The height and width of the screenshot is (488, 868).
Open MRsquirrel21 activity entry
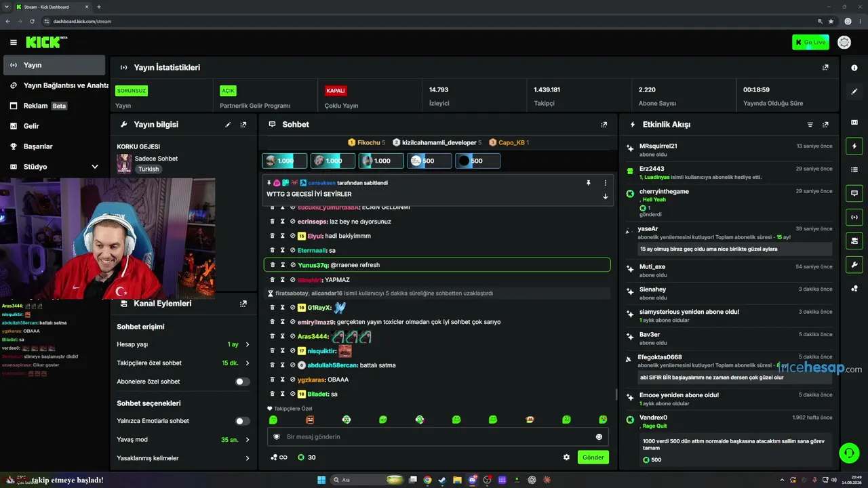click(x=730, y=150)
